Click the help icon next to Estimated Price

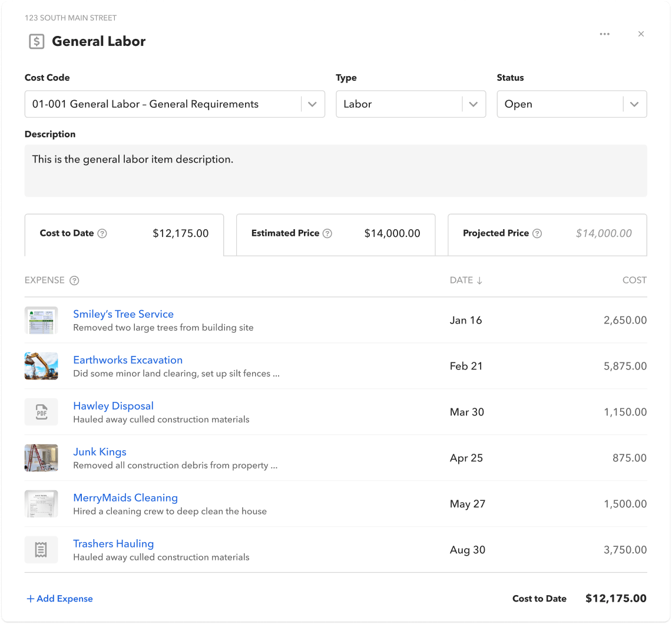point(327,233)
